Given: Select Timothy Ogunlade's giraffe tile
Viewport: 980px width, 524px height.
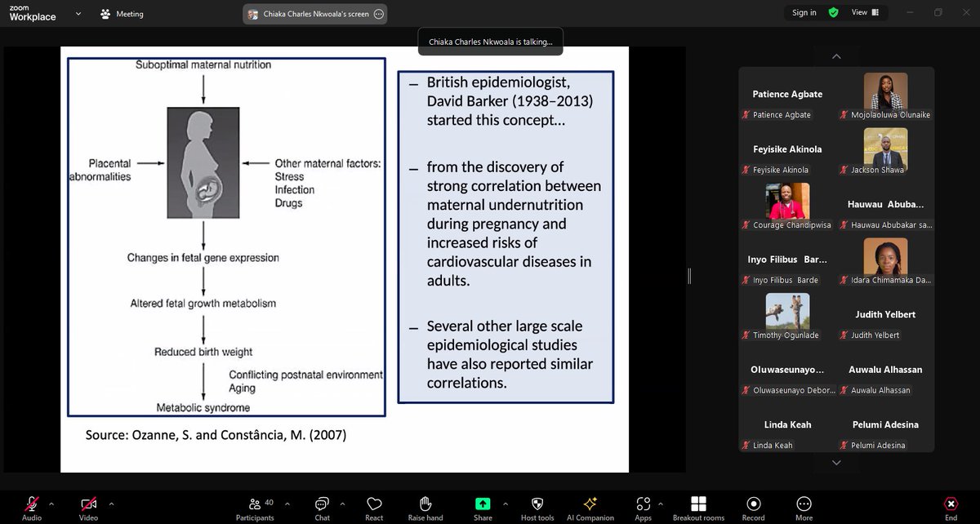Looking at the screenshot, I should (x=787, y=317).
